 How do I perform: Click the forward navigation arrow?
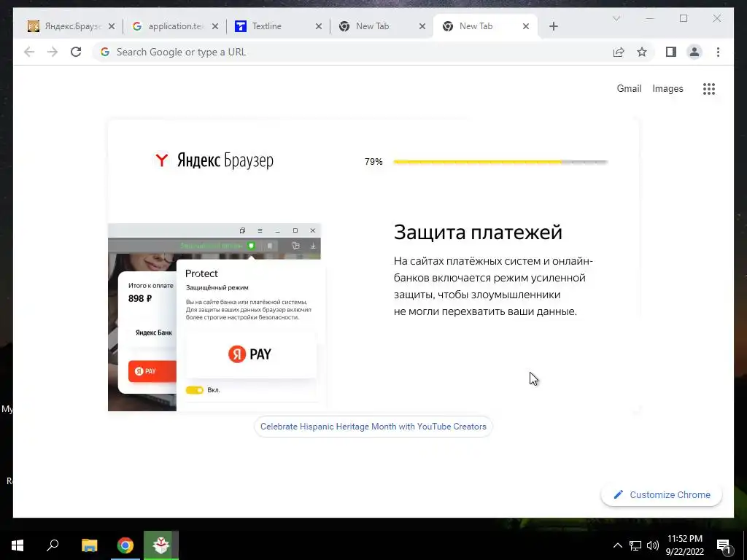point(53,52)
